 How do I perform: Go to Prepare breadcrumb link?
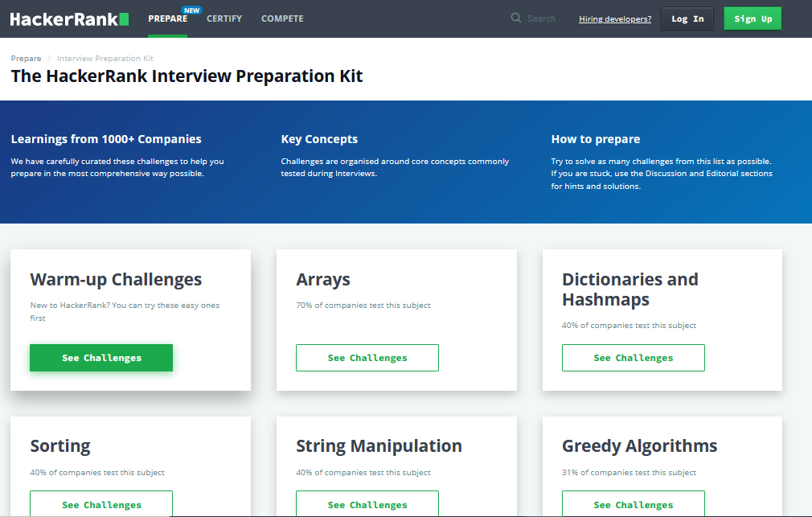click(x=26, y=59)
